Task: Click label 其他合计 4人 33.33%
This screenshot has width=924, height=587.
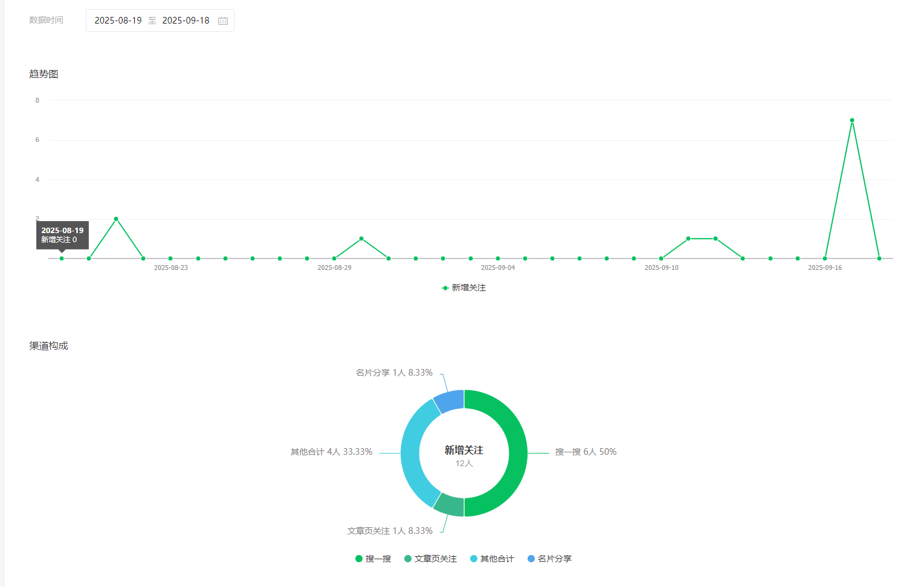Action: click(x=331, y=452)
